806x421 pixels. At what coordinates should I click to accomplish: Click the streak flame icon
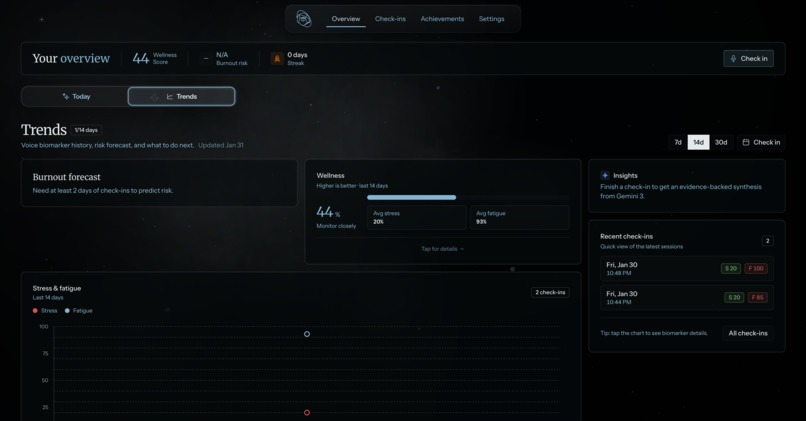click(277, 59)
